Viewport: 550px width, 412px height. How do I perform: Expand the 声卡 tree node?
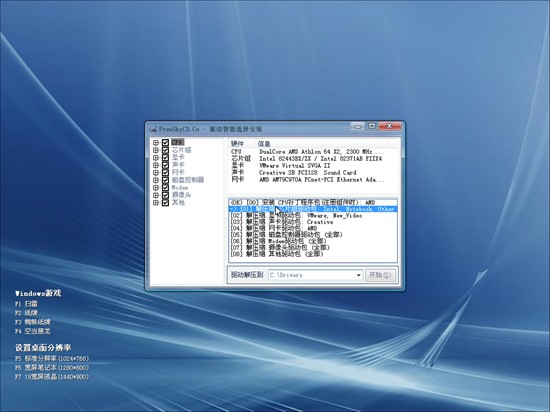click(x=156, y=165)
